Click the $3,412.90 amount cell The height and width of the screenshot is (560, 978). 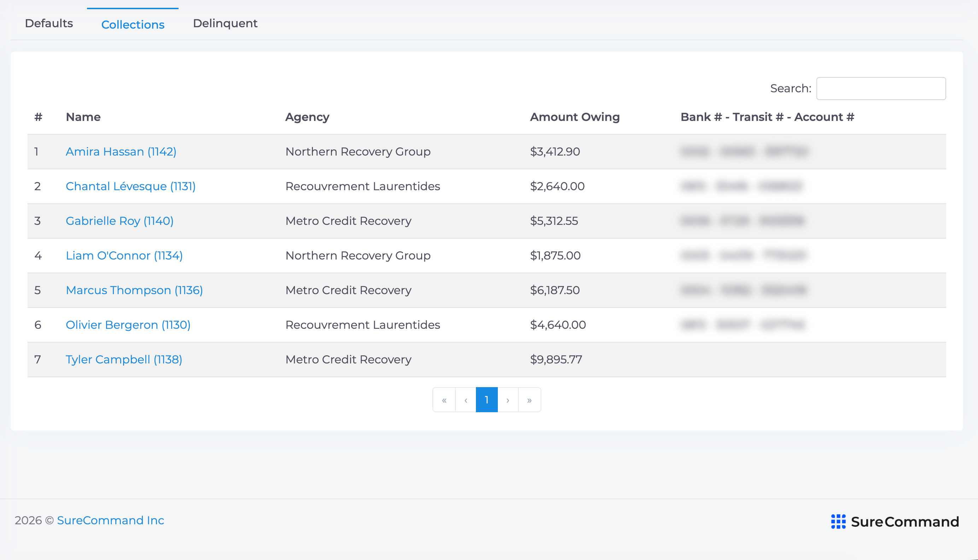[555, 152]
